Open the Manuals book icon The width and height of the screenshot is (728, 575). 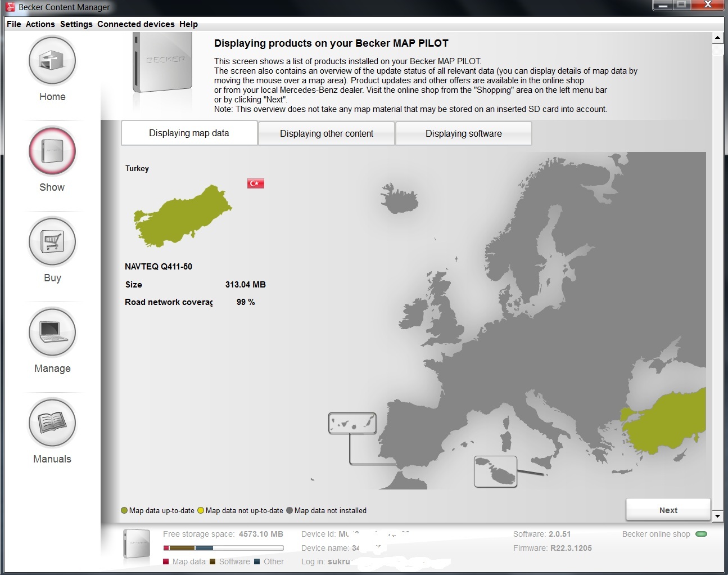52,423
